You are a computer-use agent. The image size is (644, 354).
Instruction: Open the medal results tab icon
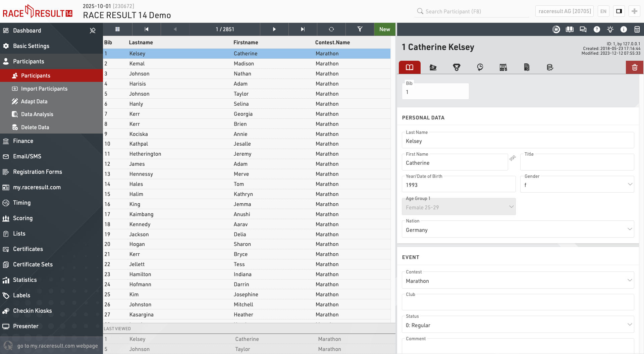(x=456, y=67)
